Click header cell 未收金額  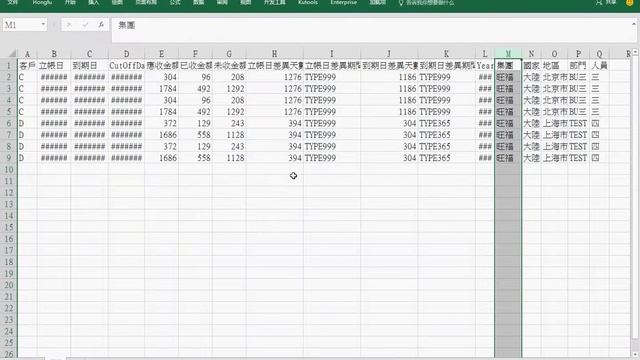pyautogui.click(x=229, y=65)
